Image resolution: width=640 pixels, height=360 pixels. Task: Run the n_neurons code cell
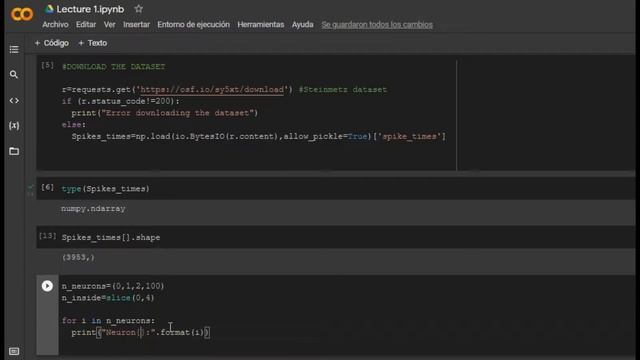(x=47, y=286)
